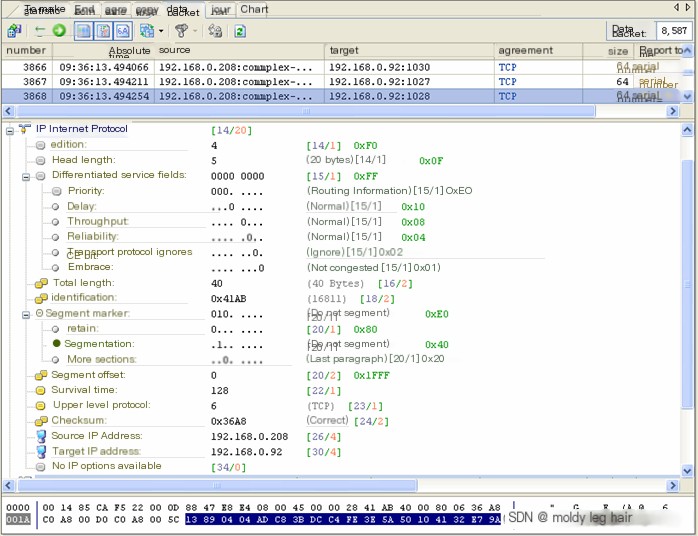Toggle the hex view pane button
The image size is (698, 536).
coord(123,31)
